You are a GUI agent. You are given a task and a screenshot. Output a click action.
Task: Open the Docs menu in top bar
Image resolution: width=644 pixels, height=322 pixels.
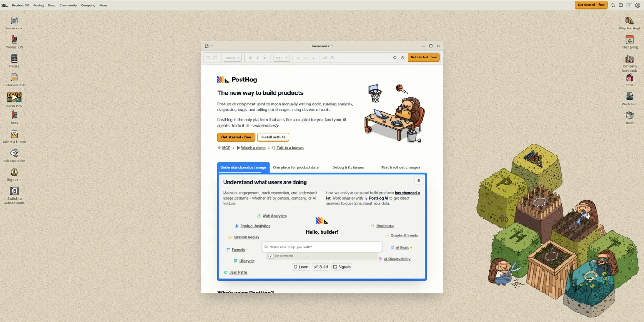tap(52, 6)
